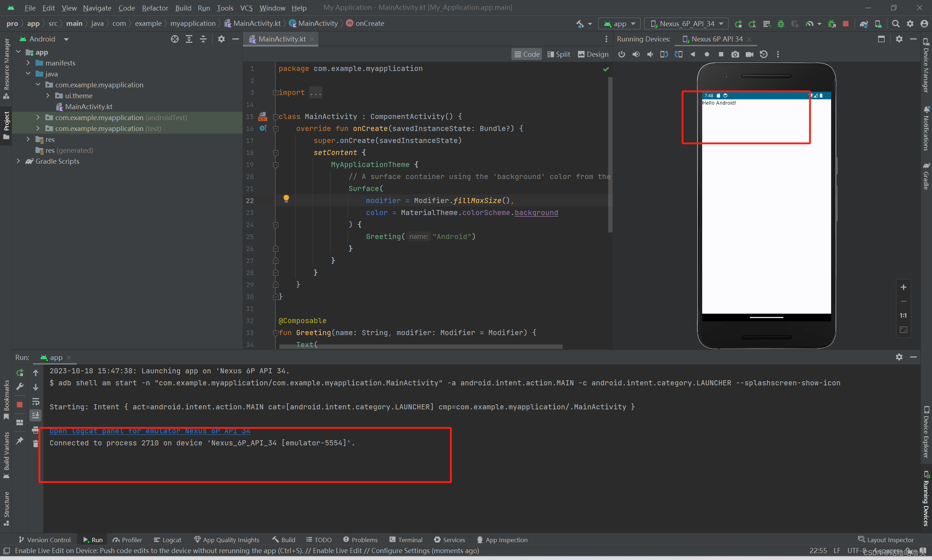Expand the Gradle Scripts tree node
The width and height of the screenshot is (932, 560).
19,161
